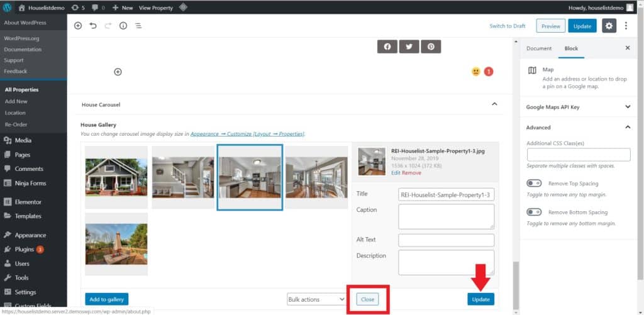Collapse the House Carousel panel
The image size is (644, 315).
tap(494, 104)
